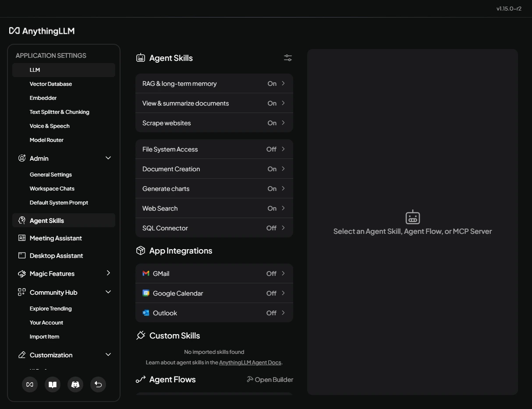Expand the Magic Features chevron
The width and height of the screenshot is (532, 409).
(108, 273)
